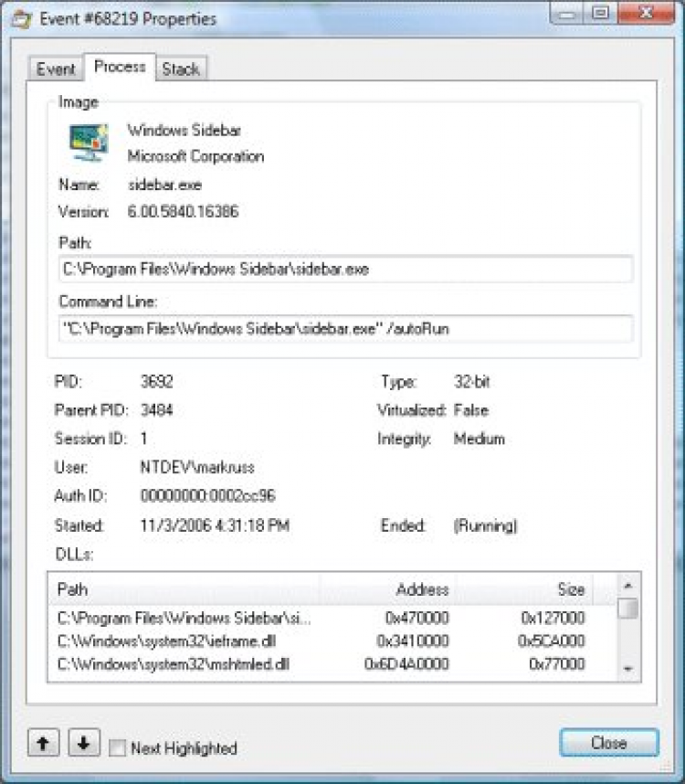Click the Session ID value 1
Image resolution: width=685 pixels, height=784 pixels.
pyautogui.click(x=144, y=439)
